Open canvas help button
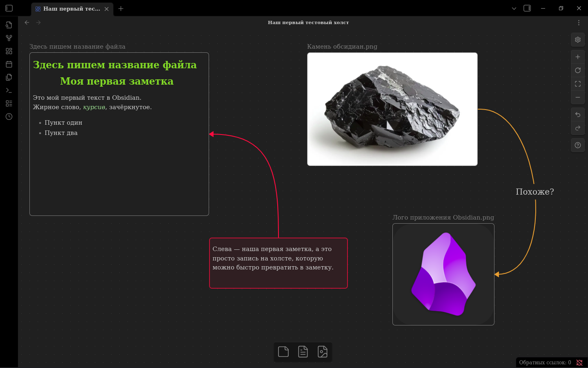 (x=578, y=145)
